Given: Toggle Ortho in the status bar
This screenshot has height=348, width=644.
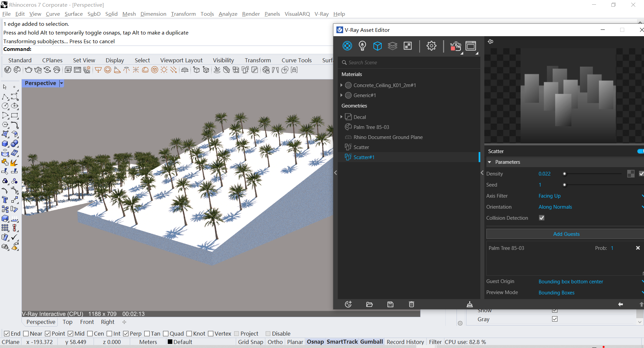Looking at the screenshot, I should 275,342.
